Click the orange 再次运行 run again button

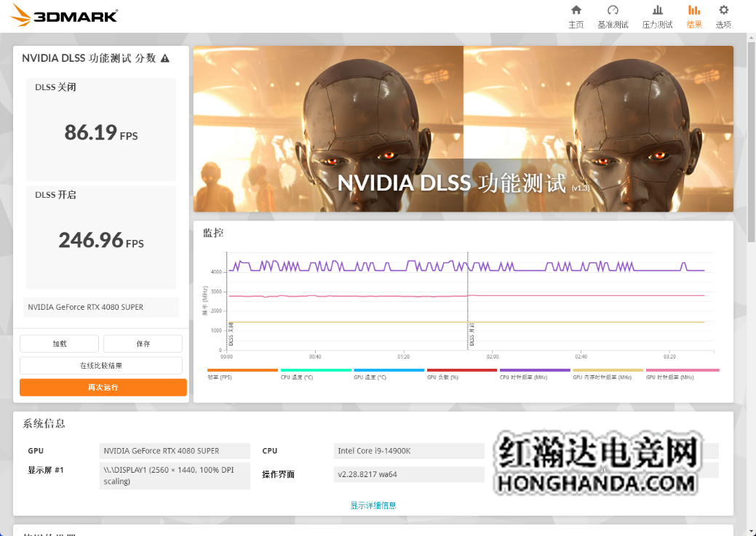pyautogui.click(x=103, y=388)
